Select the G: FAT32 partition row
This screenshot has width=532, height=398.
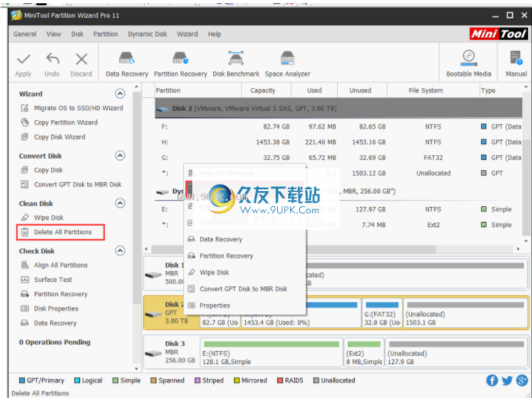coord(338,158)
